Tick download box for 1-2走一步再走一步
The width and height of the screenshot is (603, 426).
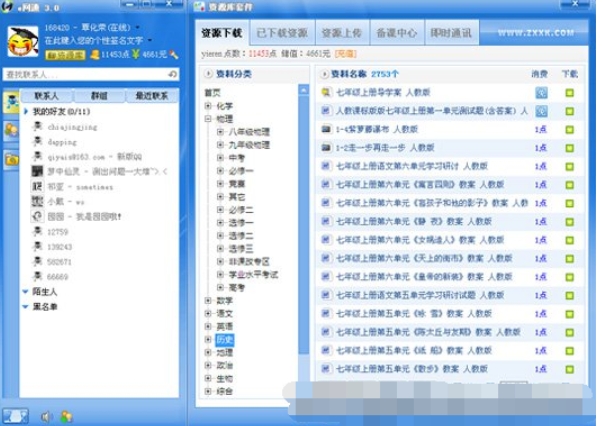pos(570,148)
